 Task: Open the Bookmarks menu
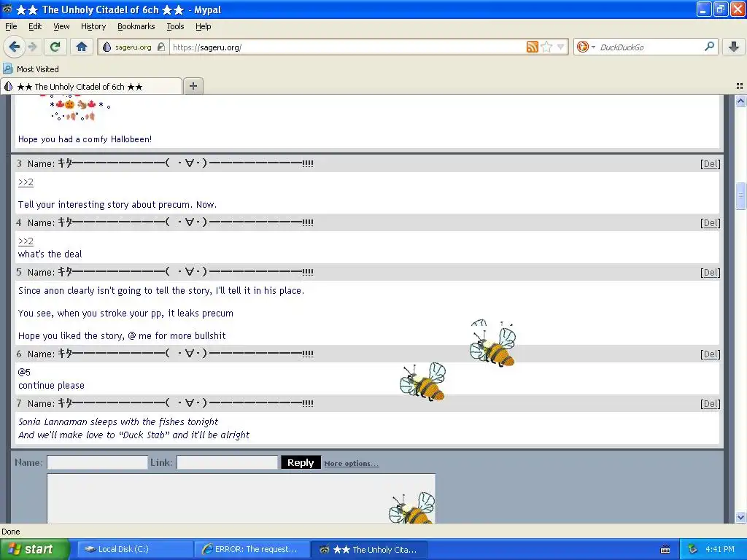tap(136, 26)
